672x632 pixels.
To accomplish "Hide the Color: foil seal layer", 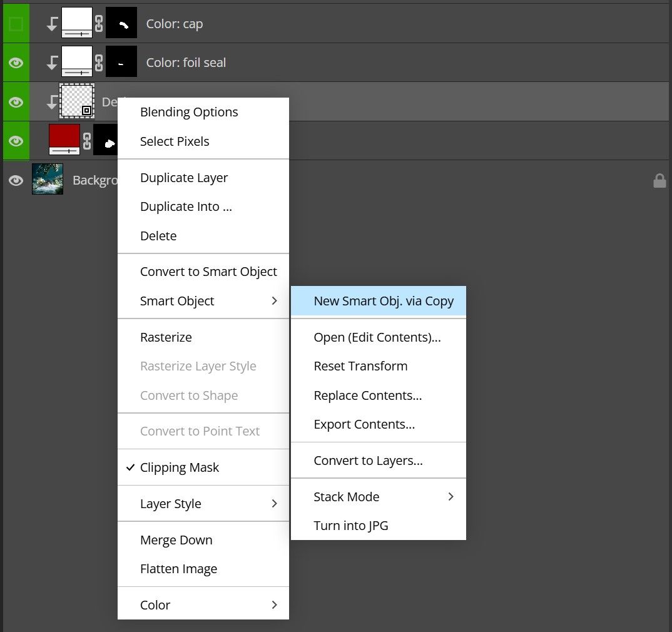I will pos(16,63).
